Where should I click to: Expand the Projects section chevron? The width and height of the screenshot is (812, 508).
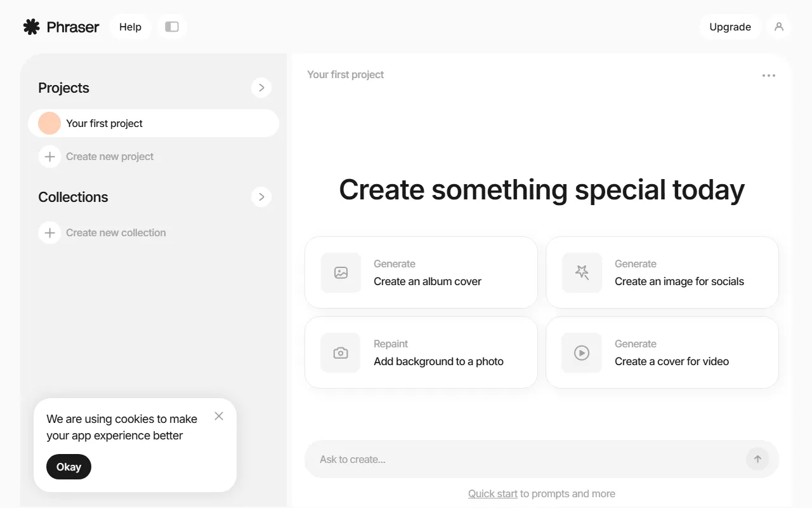[x=261, y=87]
